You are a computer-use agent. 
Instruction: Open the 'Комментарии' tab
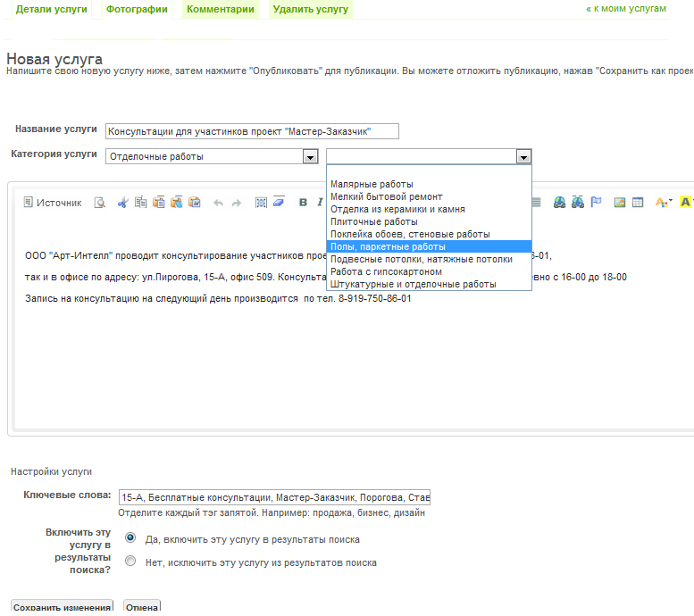[x=221, y=9]
